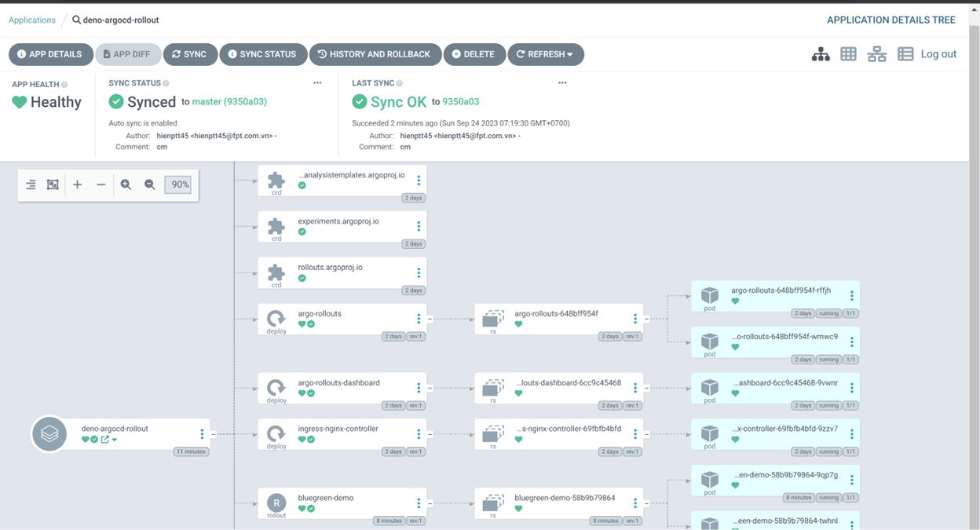Click the zoom out magnifier icon
The width and height of the screenshot is (980, 530).
pyautogui.click(x=149, y=185)
